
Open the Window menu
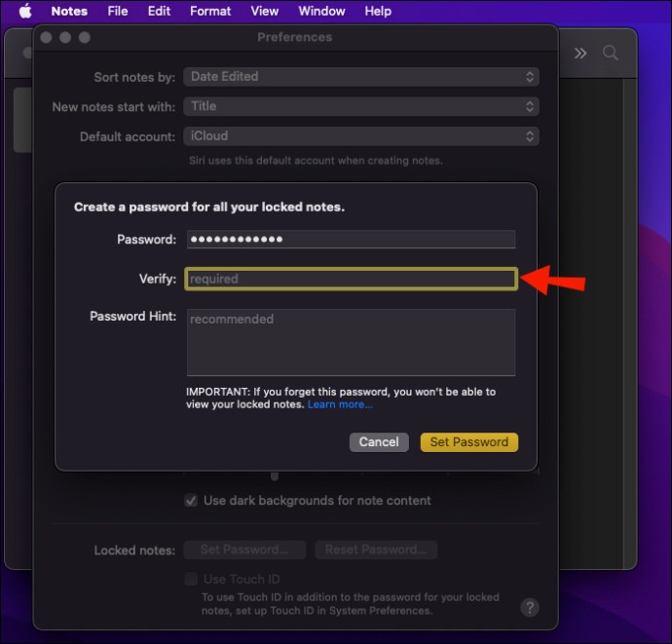tap(321, 11)
